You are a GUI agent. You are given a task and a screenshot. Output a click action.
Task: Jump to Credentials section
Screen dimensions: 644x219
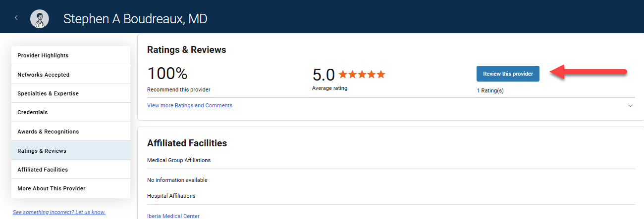(71, 112)
